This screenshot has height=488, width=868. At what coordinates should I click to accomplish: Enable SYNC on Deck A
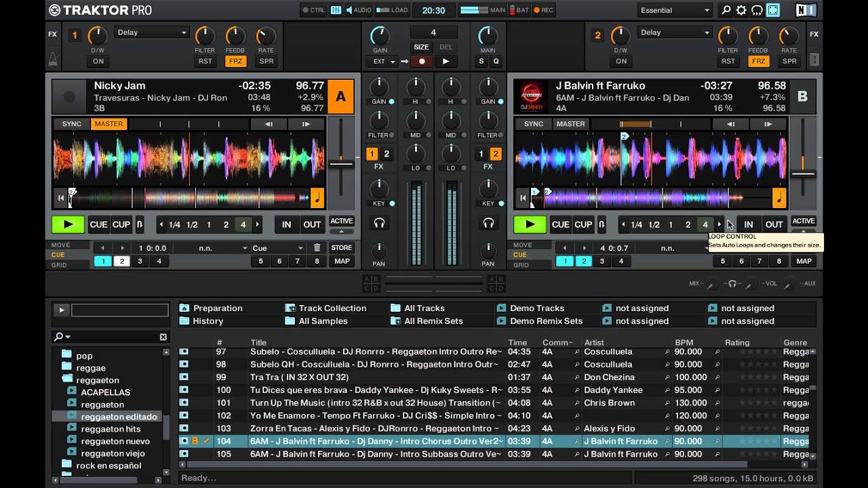coord(72,124)
